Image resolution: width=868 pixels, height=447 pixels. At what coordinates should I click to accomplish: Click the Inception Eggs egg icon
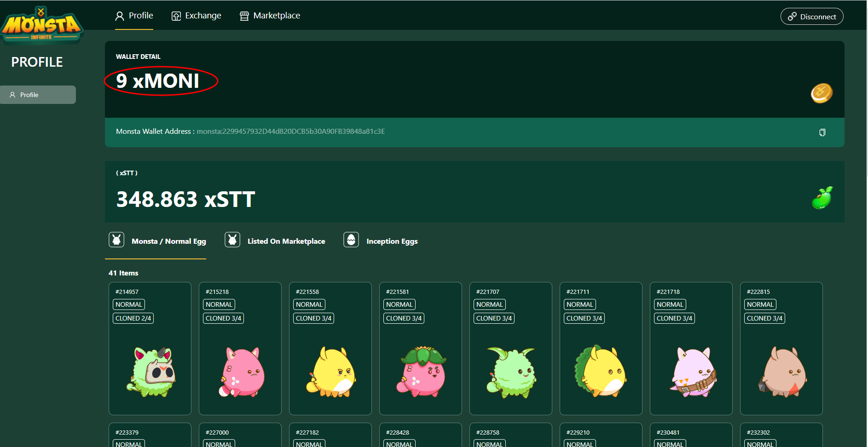pyautogui.click(x=351, y=240)
